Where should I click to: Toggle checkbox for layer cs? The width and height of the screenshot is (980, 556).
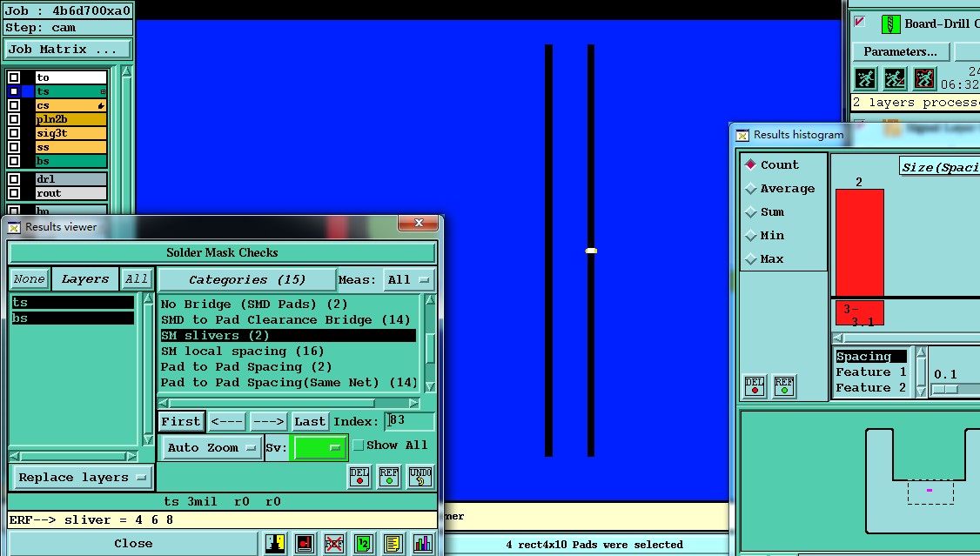click(14, 105)
